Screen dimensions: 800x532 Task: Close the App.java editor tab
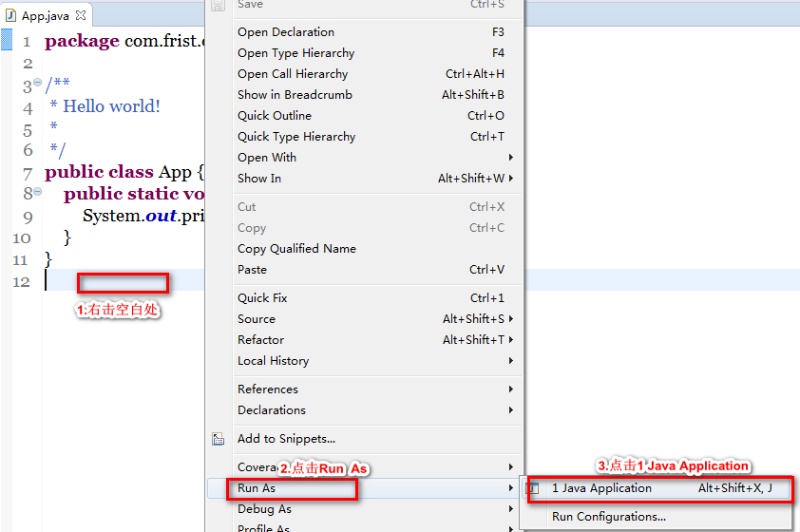click(81, 15)
